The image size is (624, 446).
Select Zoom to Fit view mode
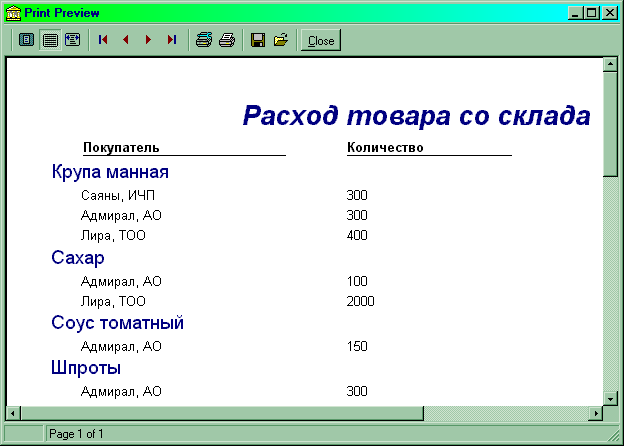click(x=26, y=40)
